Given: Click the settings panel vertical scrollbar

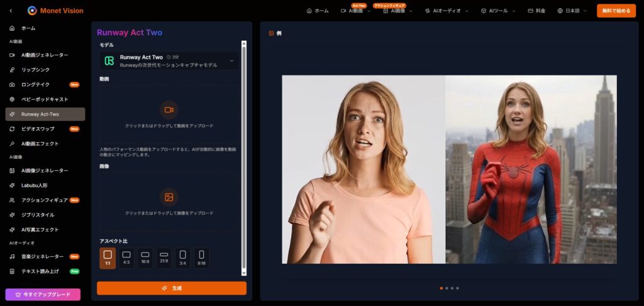Looking at the screenshot, I should 244,157.
